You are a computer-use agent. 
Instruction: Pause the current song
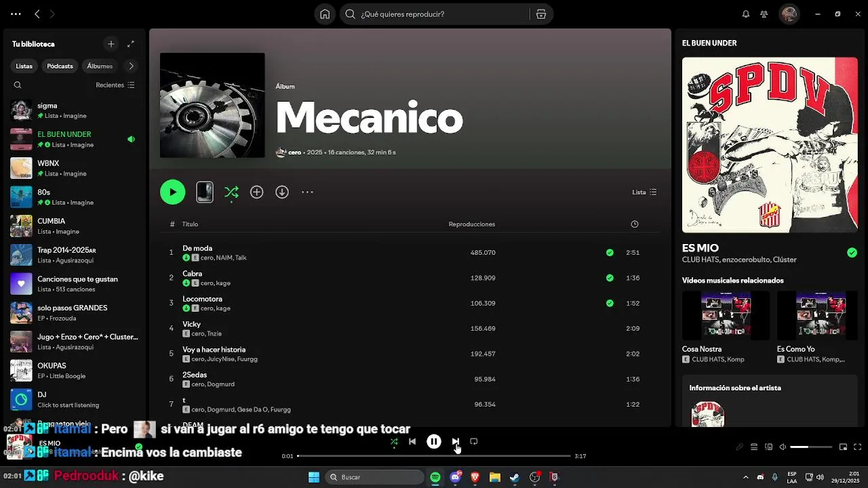pos(434,442)
